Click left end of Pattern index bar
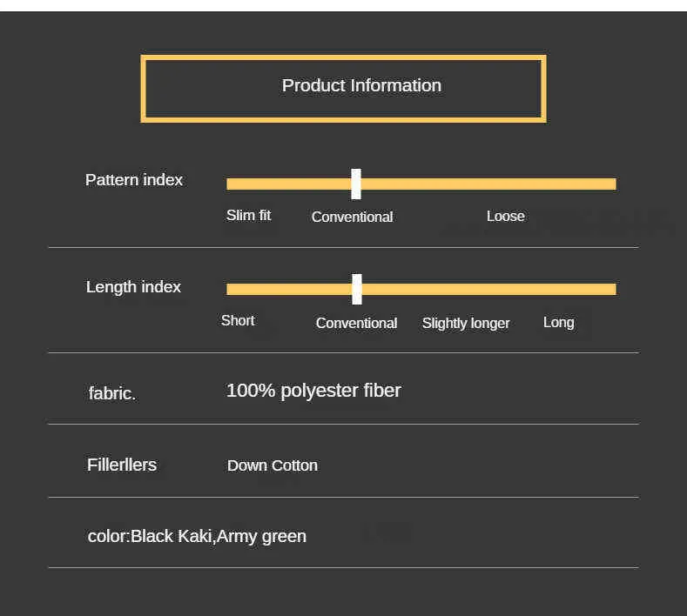Image resolution: width=687 pixels, height=616 pixels. click(232, 184)
